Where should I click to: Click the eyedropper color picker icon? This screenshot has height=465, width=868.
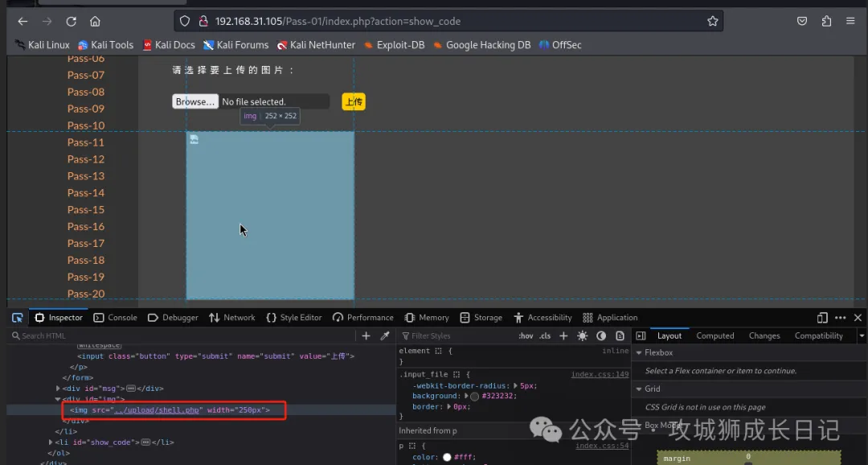point(385,335)
